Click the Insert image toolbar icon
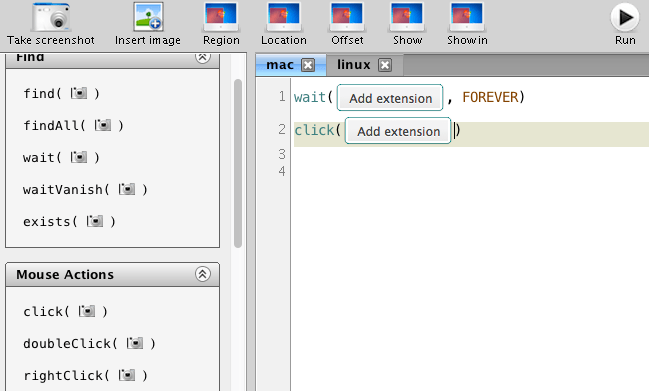The width and height of the screenshot is (649, 391). 148,17
